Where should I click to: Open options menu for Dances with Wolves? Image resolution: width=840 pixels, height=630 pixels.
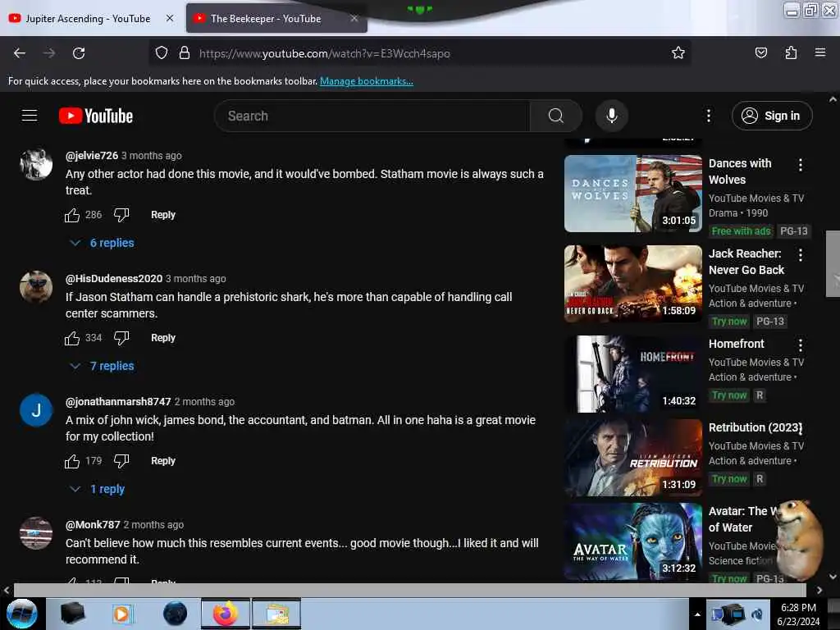[x=801, y=165]
